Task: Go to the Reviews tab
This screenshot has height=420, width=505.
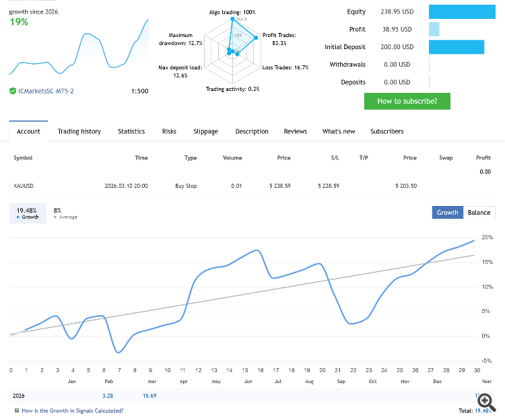Action: tap(295, 131)
